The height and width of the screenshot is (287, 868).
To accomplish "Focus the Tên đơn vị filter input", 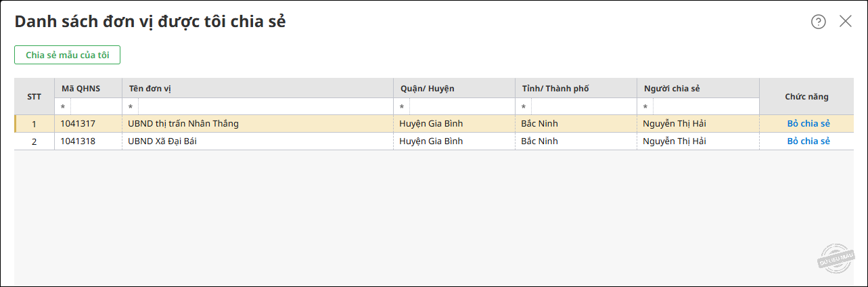I will coord(265,107).
